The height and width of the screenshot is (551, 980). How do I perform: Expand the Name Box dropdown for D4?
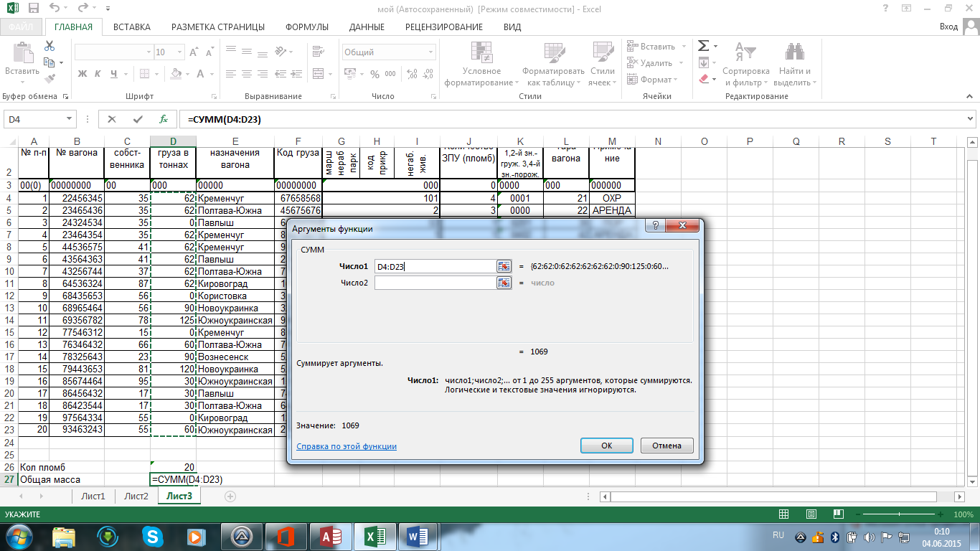pyautogui.click(x=70, y=119)
